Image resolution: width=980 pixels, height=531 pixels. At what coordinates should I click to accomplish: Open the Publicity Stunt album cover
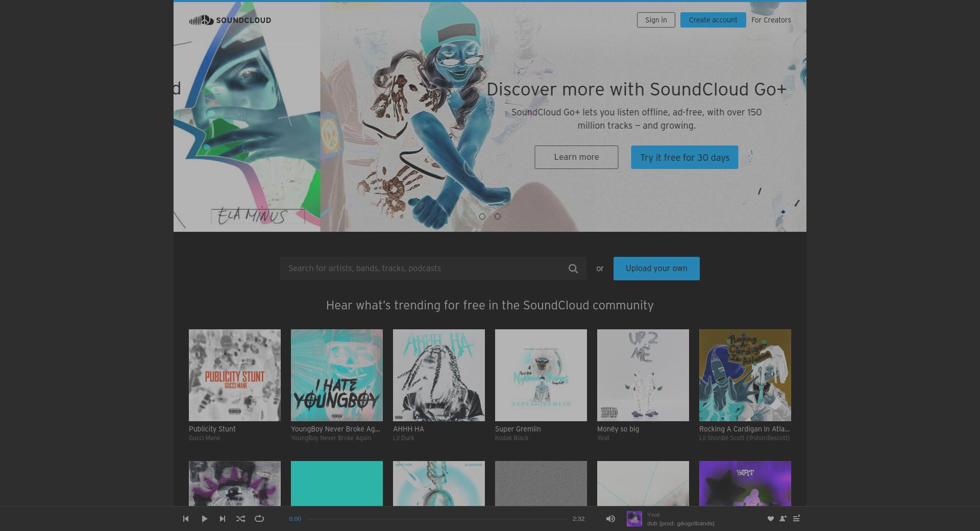tap(235, 375)
